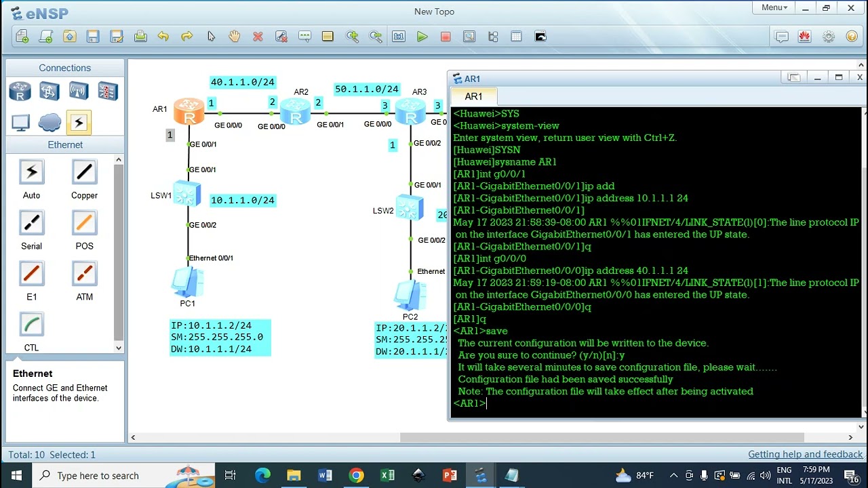Select PC1 in the topology
The image size is (868, 488).
click(x=187, y=282)
